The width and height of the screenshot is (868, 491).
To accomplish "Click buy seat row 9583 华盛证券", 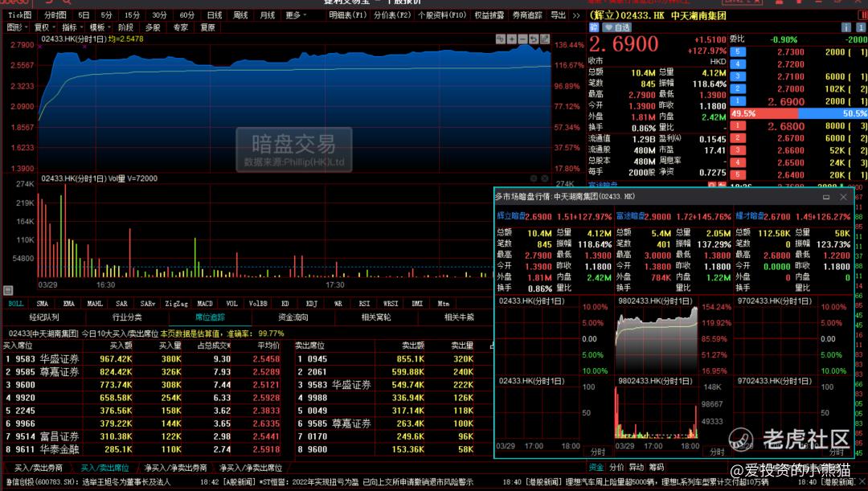I will (x=141, y=358).
